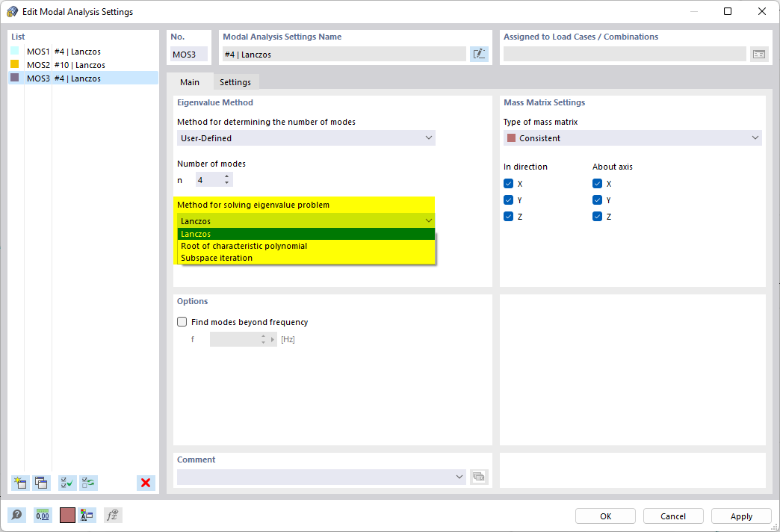Image resolution: width=780 pixels, height=532 pixels.
Task: Uncheck About axis Z checkbox
Action: pos(598,217)
